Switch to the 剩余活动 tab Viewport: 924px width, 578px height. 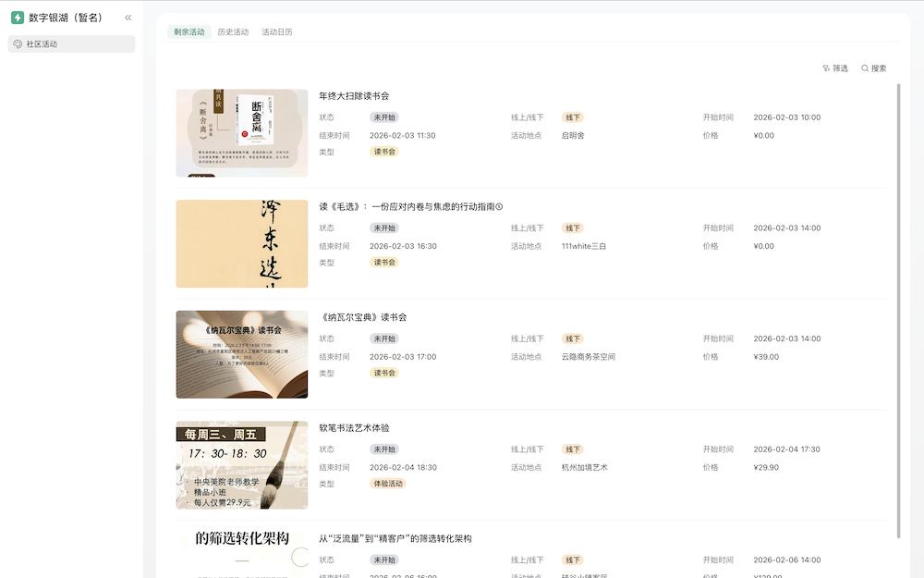point(189,31)
